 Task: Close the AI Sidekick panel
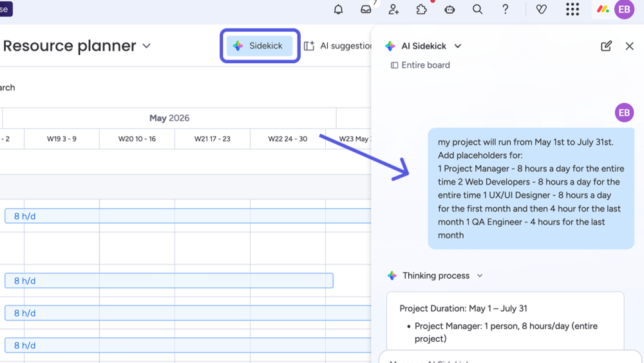(x=629, y=46)
